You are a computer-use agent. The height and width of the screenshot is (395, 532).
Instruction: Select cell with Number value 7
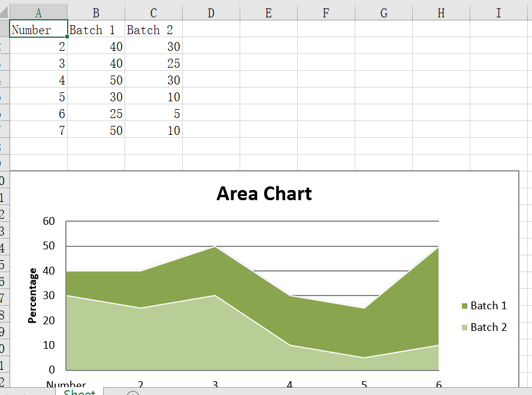point(39,129)
